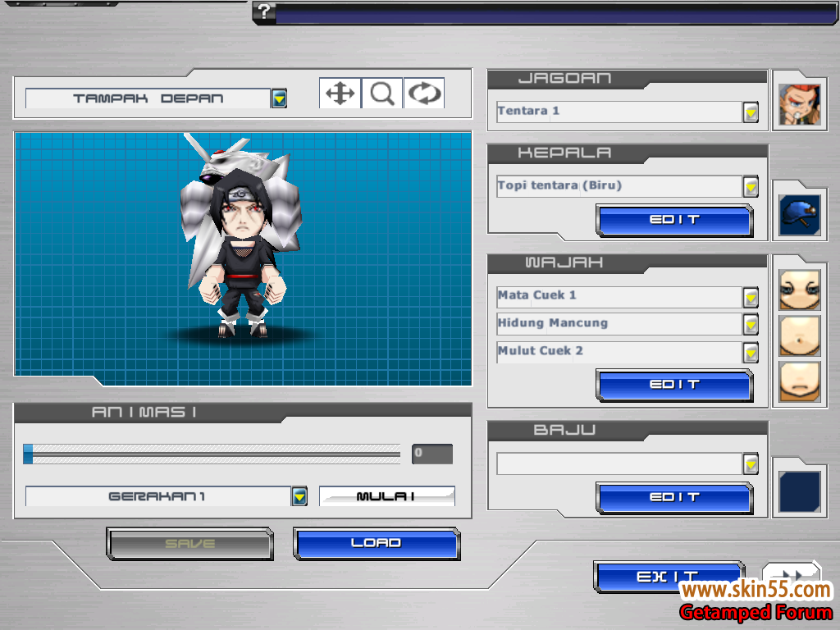The image size is (840, 630).
Task: Click the Mulut Cuek 2 text field
Action: pyautogui.click(x=620, y=352)
